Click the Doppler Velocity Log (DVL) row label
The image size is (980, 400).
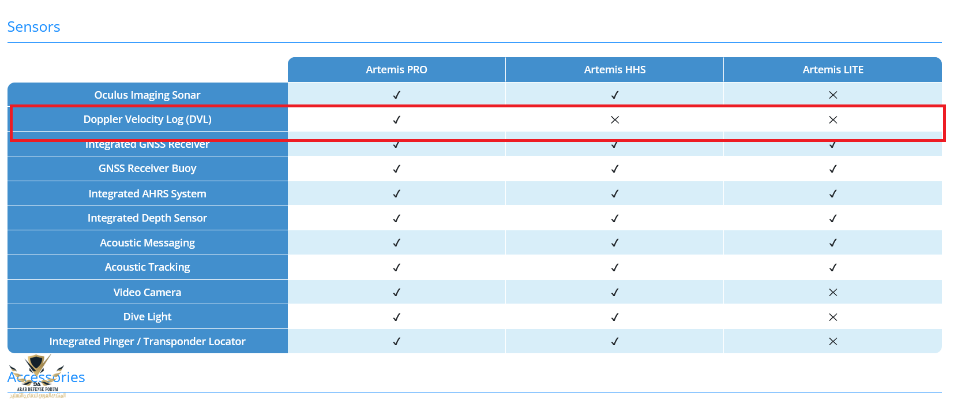(x=147, y=119)
